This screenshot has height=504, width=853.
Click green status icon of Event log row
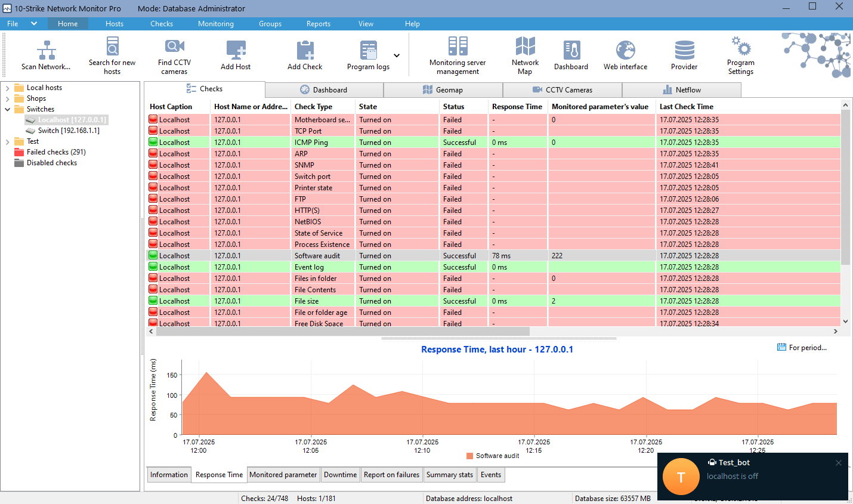[153, 267]
